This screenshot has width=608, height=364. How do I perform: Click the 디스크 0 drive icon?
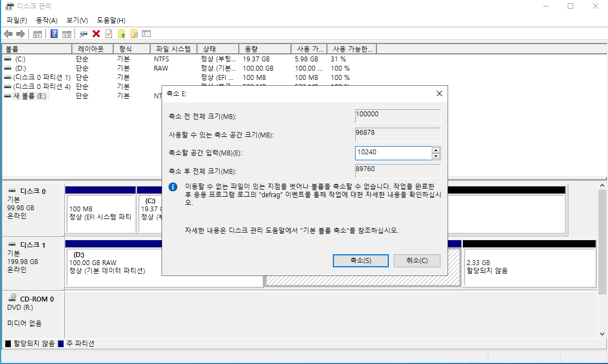click(12, 191)
